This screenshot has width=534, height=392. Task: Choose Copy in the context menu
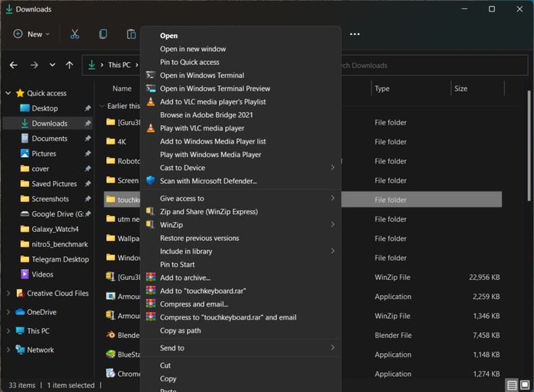coord(241,379)
